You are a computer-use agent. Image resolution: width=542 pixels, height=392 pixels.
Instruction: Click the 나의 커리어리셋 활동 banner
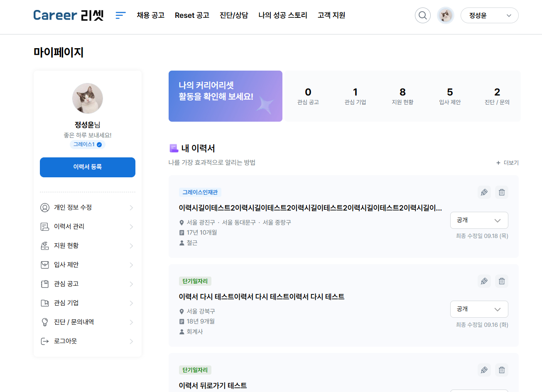tap(226, 96)
